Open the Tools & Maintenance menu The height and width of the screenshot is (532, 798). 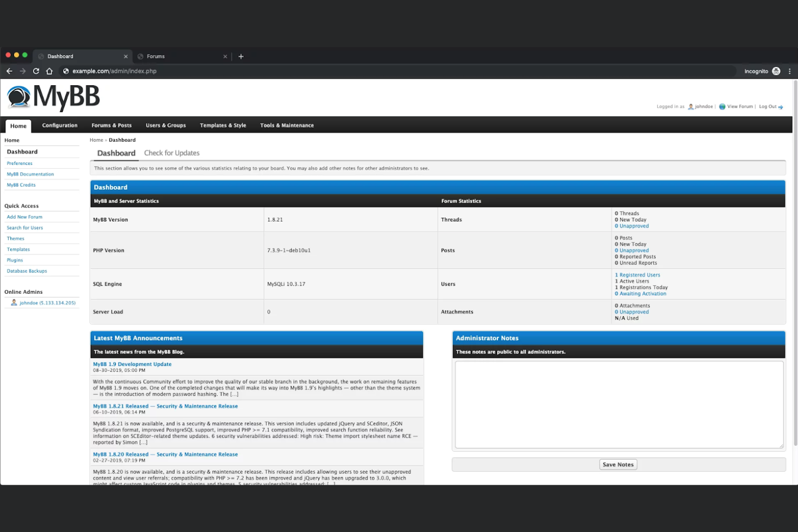[x=287, y=125]
